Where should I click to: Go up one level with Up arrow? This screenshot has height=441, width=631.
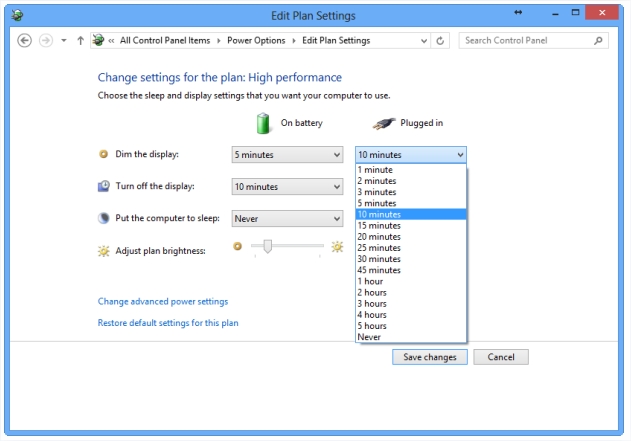point(80,41)
